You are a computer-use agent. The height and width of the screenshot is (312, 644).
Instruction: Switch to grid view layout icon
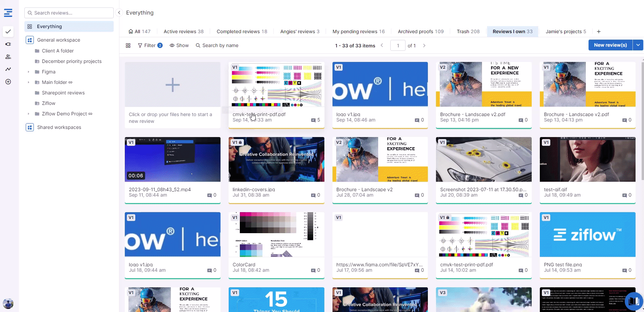click(128, 45)
